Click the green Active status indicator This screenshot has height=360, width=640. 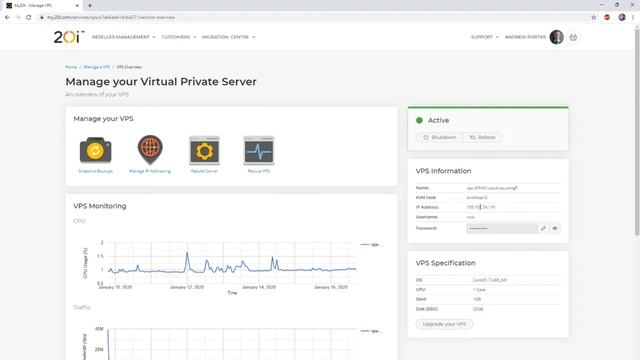tap(419, 120)
